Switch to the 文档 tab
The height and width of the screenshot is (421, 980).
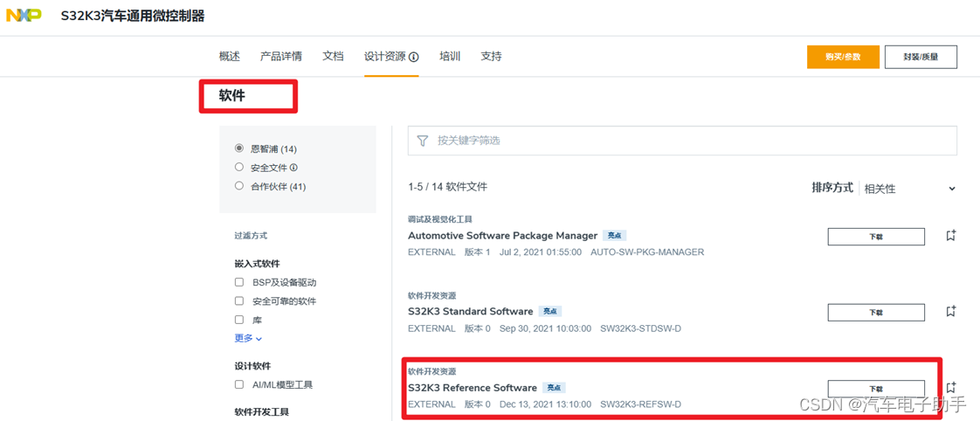pos(333,56)
